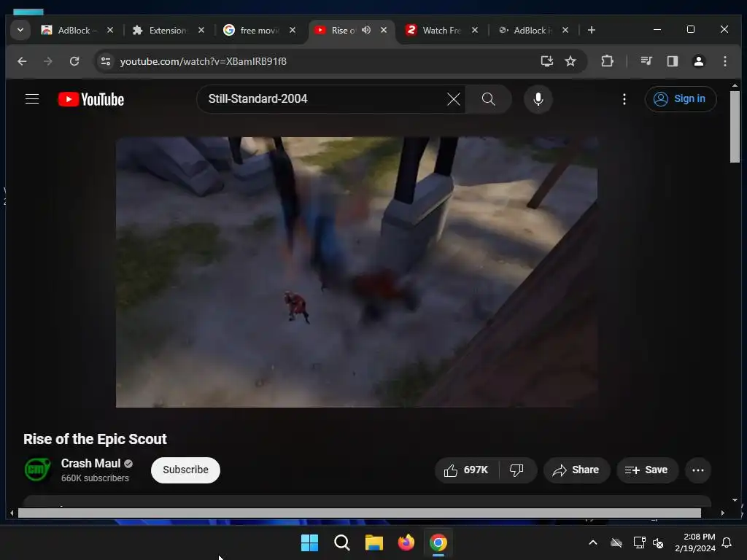Search with your voice microphone

click(538, 99)
